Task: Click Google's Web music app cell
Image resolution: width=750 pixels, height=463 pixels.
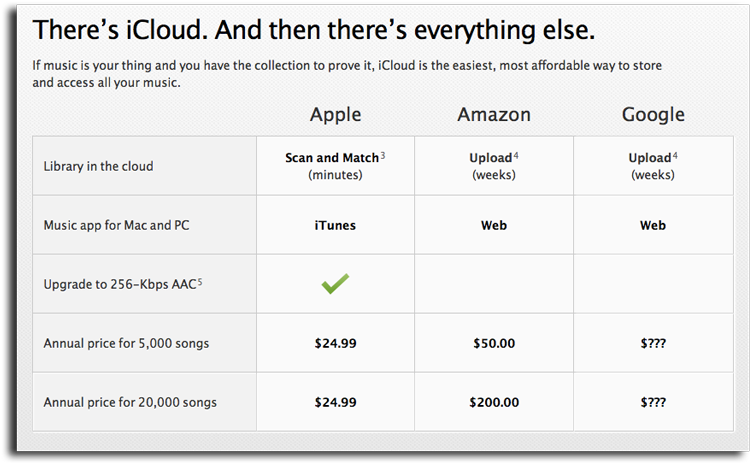Action: click(653, 225)
